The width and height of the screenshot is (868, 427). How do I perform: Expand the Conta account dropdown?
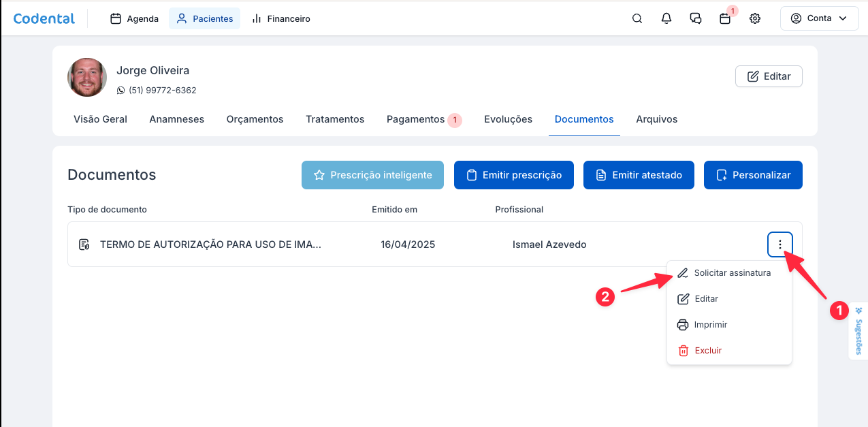tap(820, 18)
